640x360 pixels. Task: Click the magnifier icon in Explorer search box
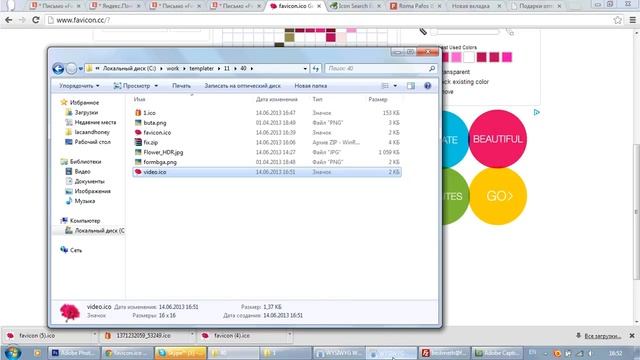(x=432, y=69)
